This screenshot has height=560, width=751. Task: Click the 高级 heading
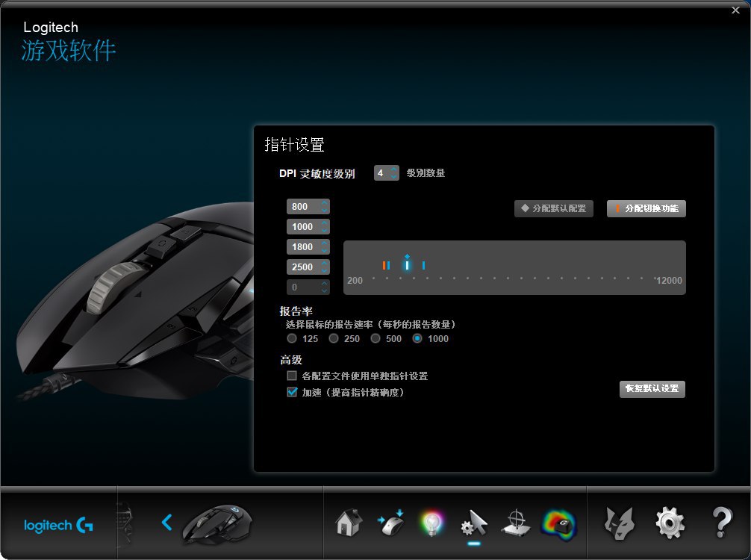[291, 360]
